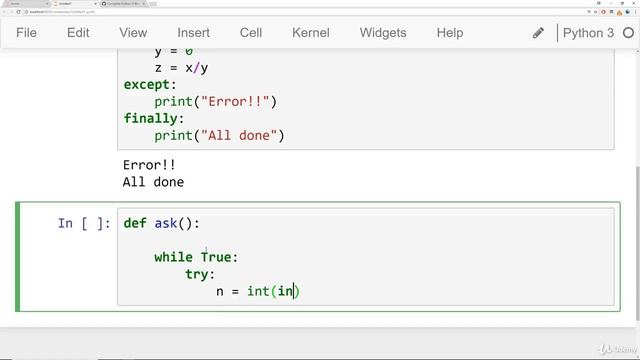640x360 pixels.
Task: Click the 'except:' keyword line
Action: pyautogui.click(x=150, y=85)
